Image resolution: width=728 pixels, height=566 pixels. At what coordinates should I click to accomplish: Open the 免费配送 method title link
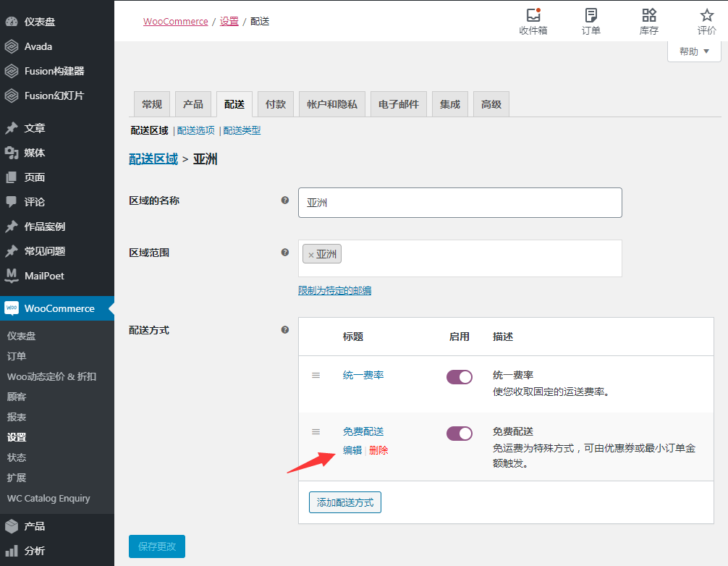(x=363, y=432)
